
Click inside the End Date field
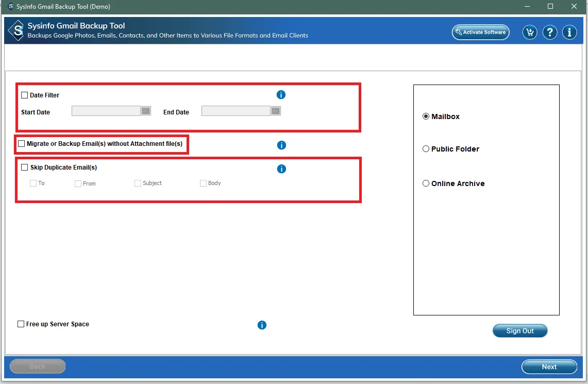pyautogui.click(x=236, y=111)
